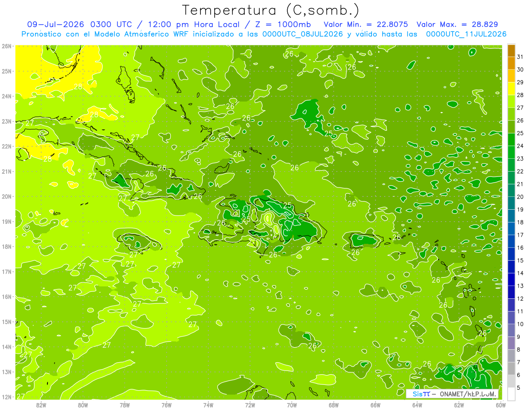Pick the green 25–26 band in color scale

tap(511, 126)
